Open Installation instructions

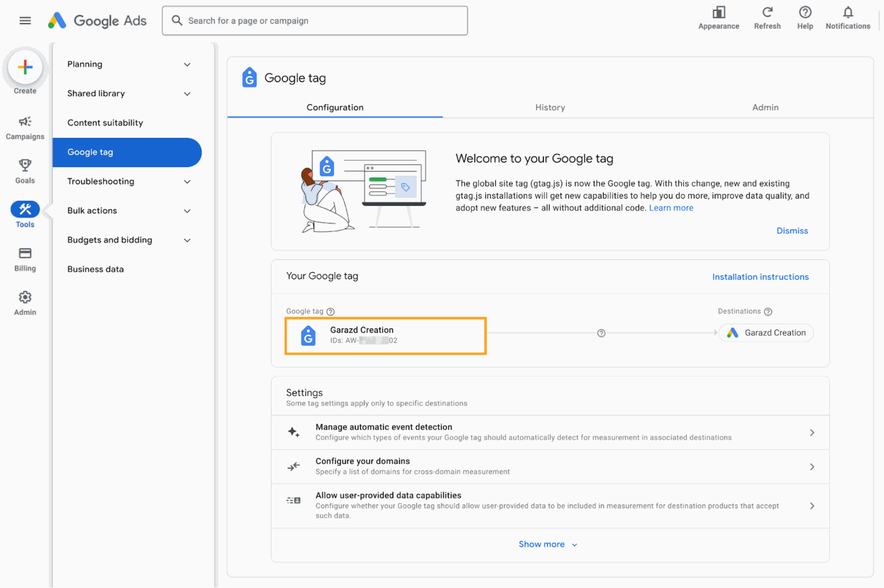[x=760, y=277]
